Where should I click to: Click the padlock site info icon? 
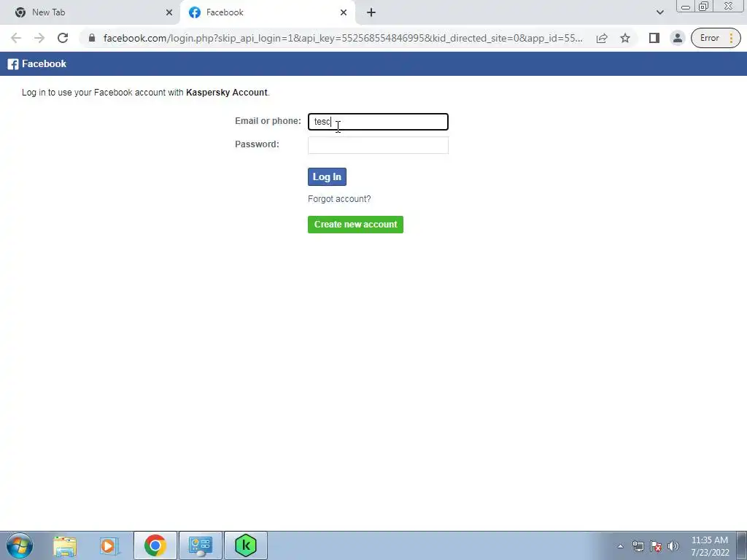(92, 38)
